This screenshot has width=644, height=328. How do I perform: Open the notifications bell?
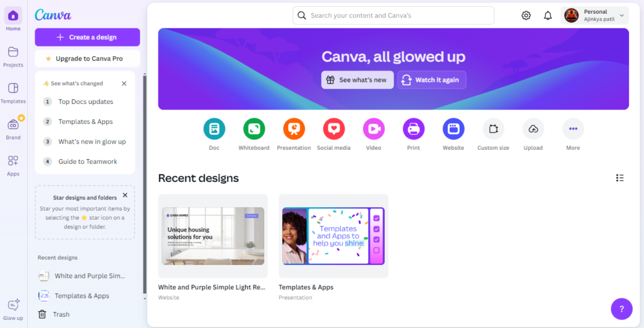(548, 16)
